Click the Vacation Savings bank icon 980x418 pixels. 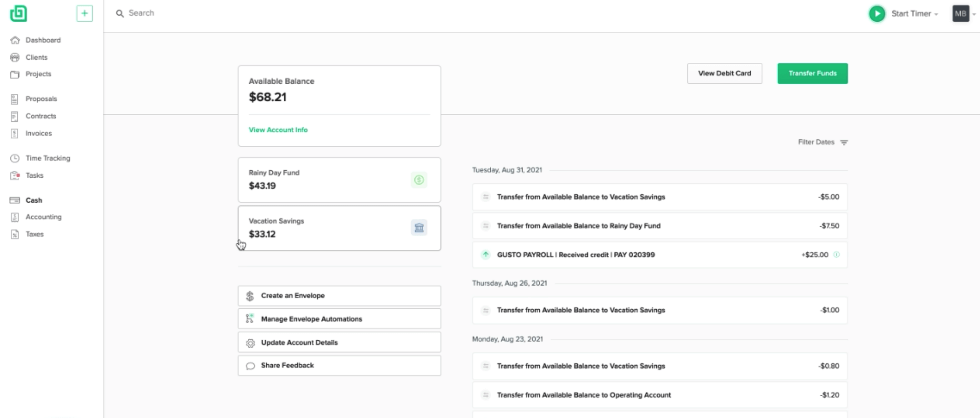[x=419, y=228]
